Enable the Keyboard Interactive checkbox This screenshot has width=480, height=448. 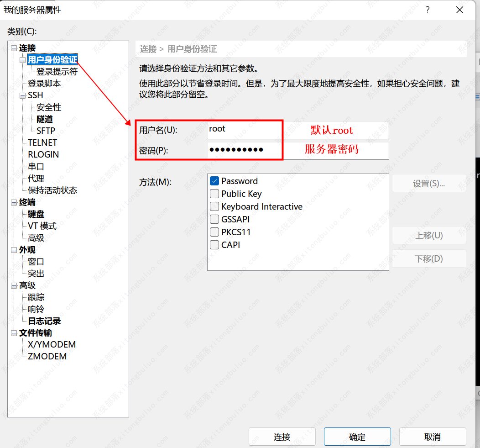point(214,206)
